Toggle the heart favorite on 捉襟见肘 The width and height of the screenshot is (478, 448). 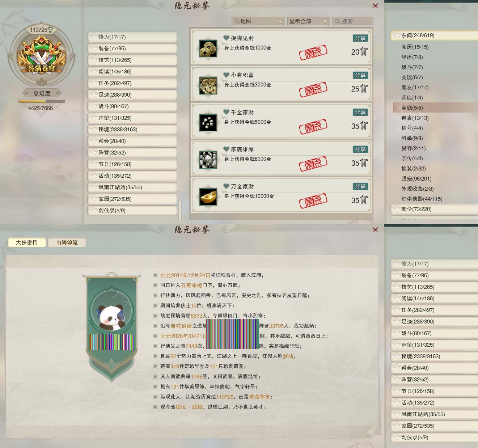[227, 38]
